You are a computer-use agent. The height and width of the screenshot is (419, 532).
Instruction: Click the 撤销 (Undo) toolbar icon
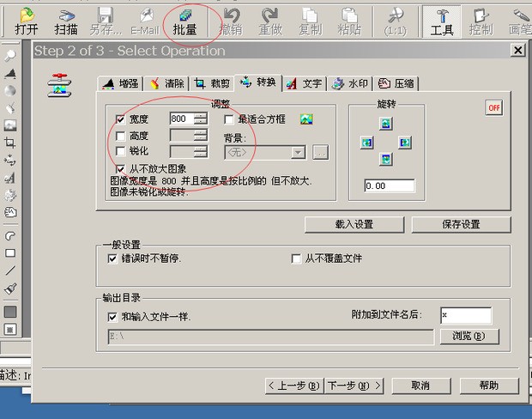231,21
